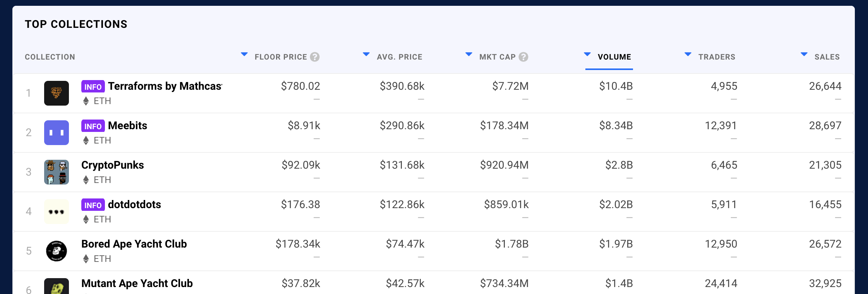Open the Meebits collection link
868x294 pixels.
pos(127,126)
